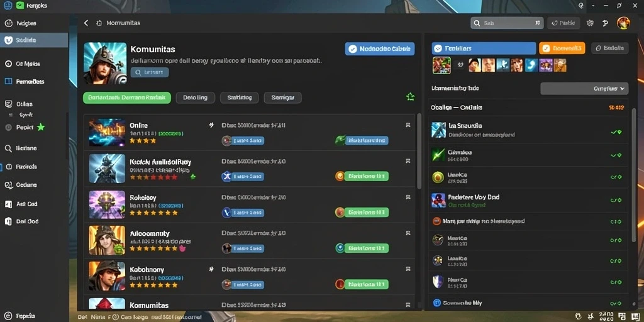Toggle the green check on Paoletere Voy Dnd

(x=616, y=201)
